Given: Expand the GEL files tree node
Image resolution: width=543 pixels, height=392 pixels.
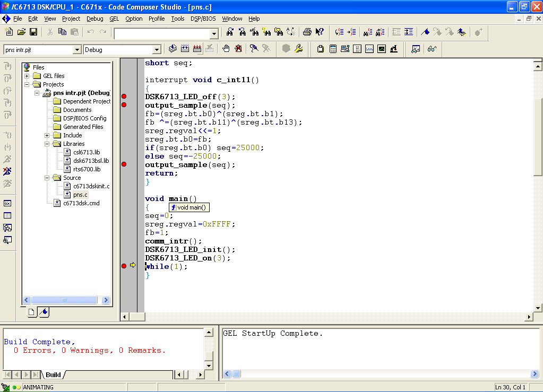Looking at the screenshot, I should point(27,76).
